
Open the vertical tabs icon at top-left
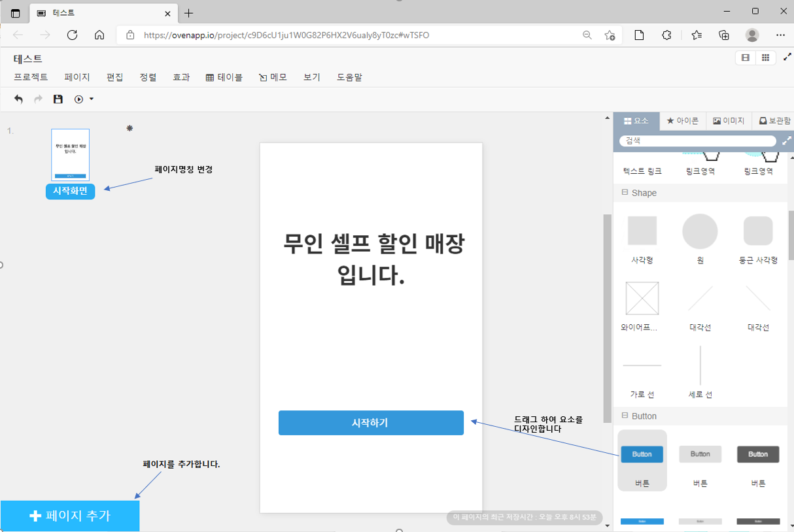(x=15, y=13)
